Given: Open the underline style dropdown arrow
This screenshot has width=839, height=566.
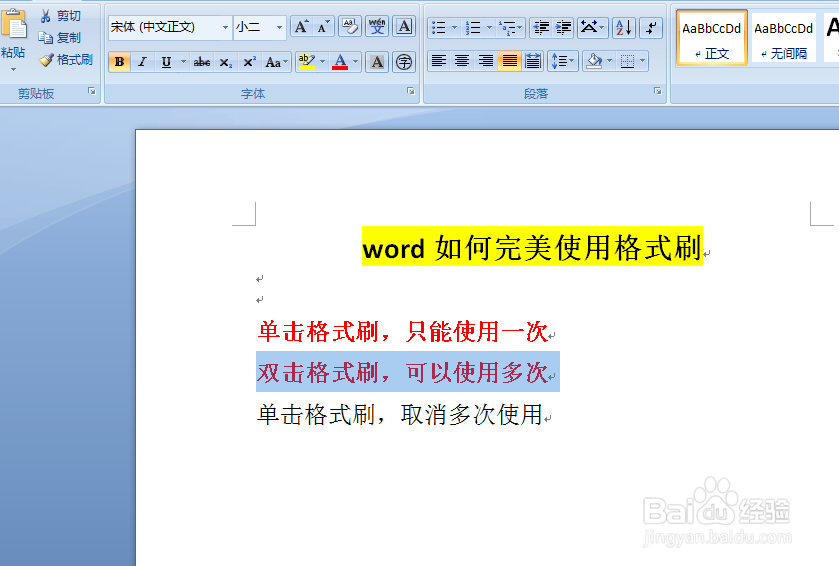Looking at the screenshot, I should pyautogui.click(x=184, y=62).
